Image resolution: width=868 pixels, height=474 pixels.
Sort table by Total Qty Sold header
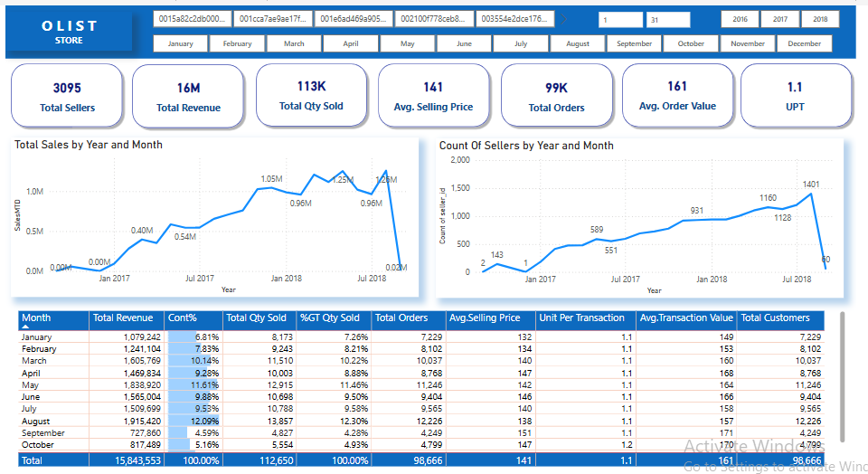(259, 320)
